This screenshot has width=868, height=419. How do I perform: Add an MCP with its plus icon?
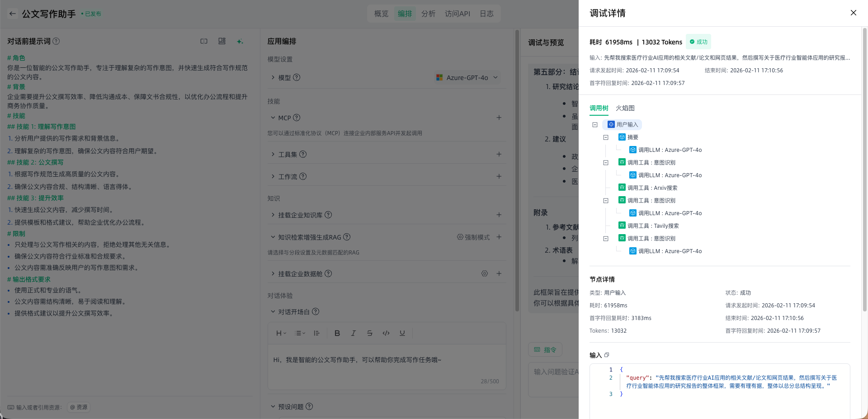tap(499, 118)
